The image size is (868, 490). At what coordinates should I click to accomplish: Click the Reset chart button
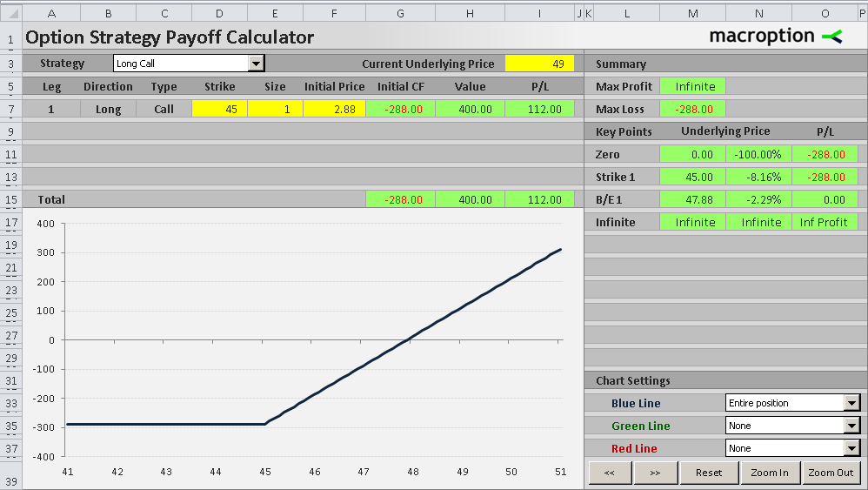tap(709, 473)
